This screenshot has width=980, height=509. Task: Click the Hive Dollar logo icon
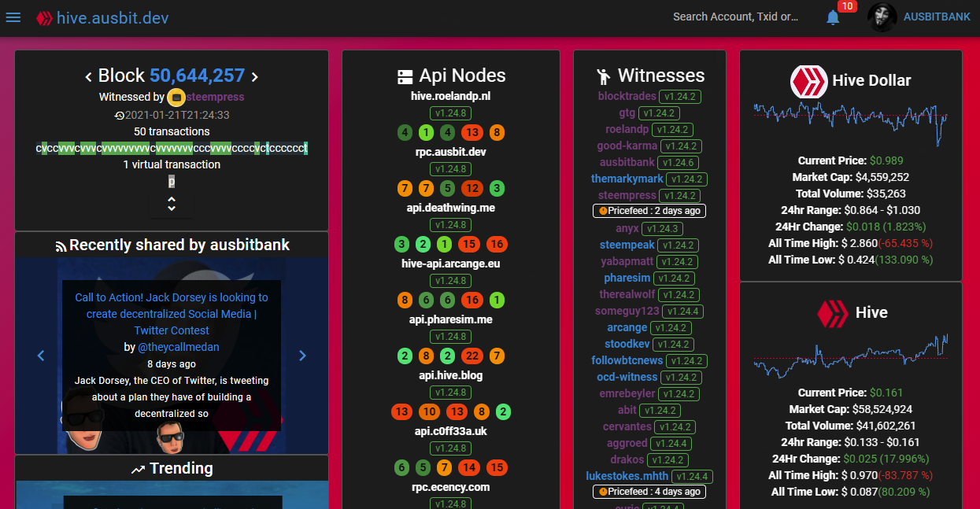(808, 81)
